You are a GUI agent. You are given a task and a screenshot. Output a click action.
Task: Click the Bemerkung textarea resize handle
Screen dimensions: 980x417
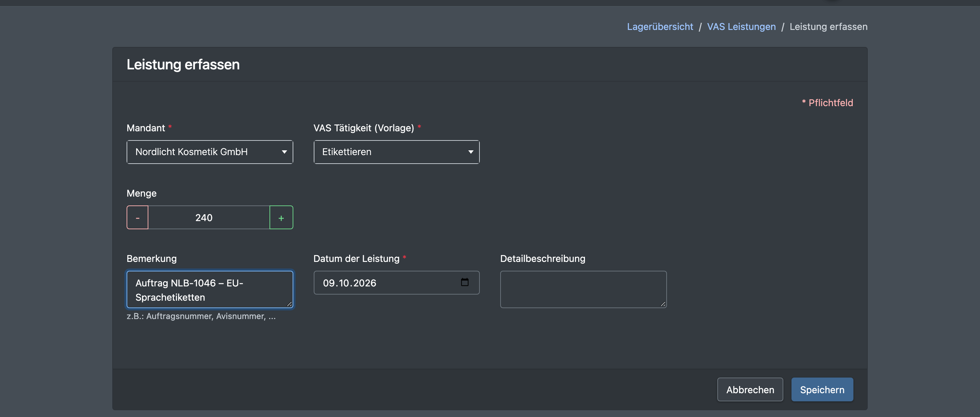[289, 304]
